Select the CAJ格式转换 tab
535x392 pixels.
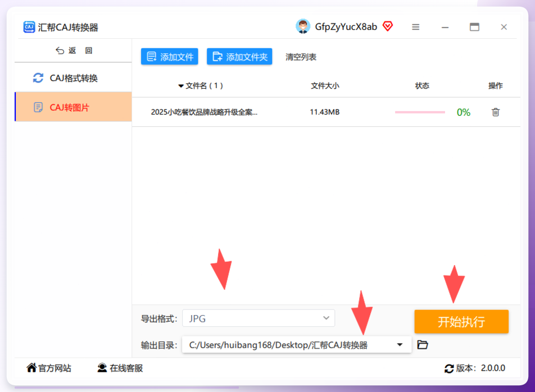(x=73, y=78)
